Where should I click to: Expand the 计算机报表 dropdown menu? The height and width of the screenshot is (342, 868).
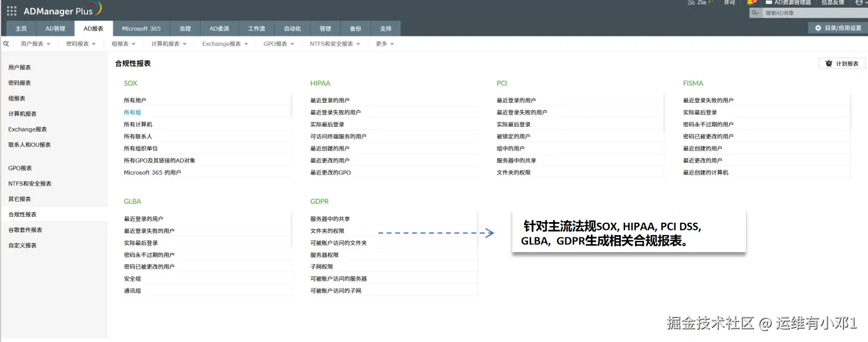coord(168,44)
